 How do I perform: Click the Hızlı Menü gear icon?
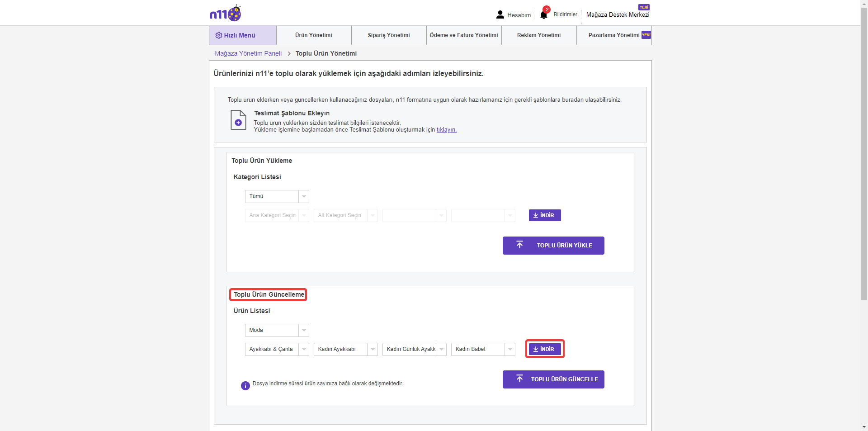point(219,35)
